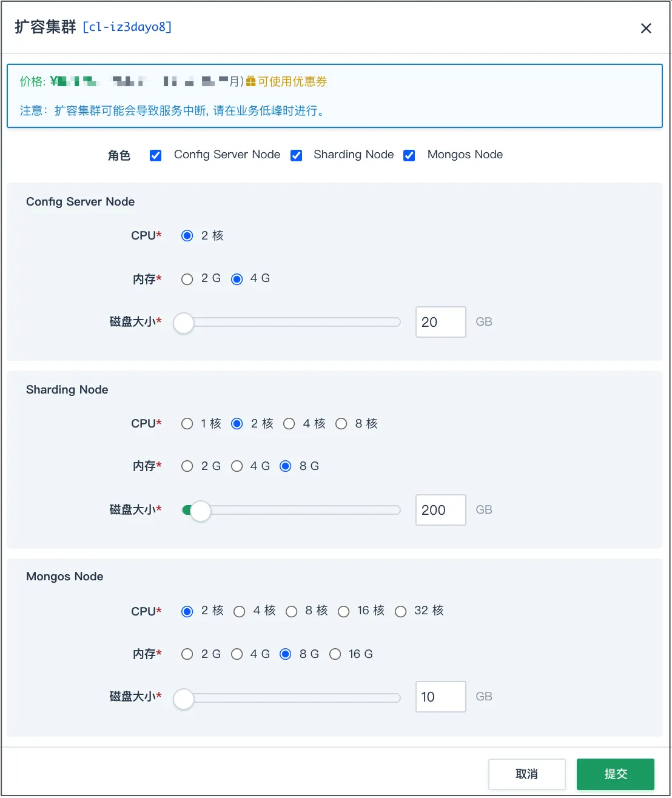Click the gift icon beside 可使用优惠券
This screenshot has height=798, width=672.
(x=250, y=81)
